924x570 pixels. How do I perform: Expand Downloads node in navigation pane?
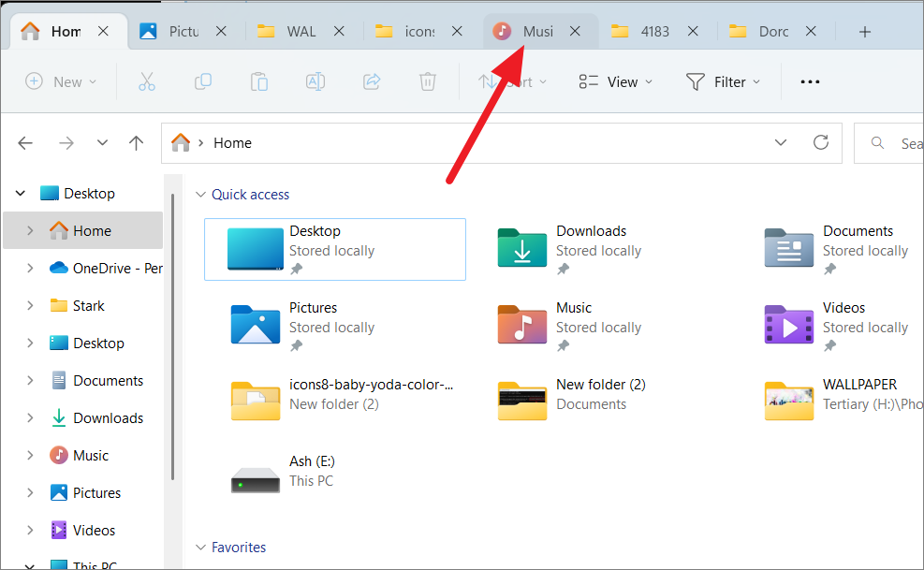[30, 418]
